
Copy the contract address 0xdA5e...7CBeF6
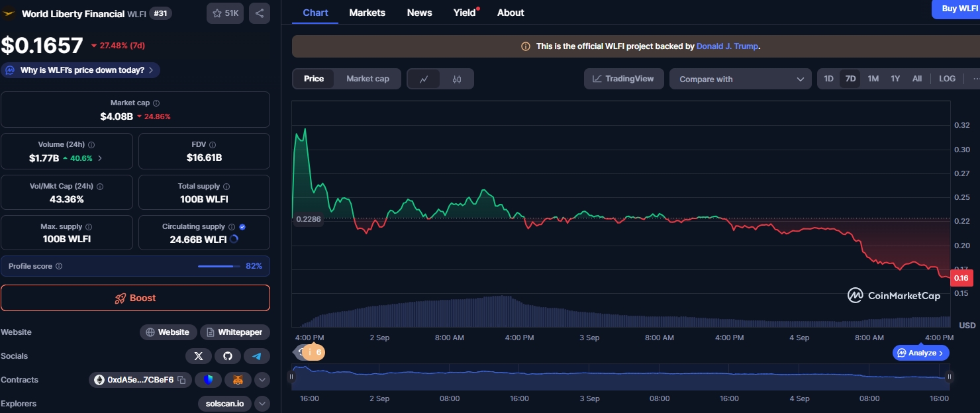point(181,380)
